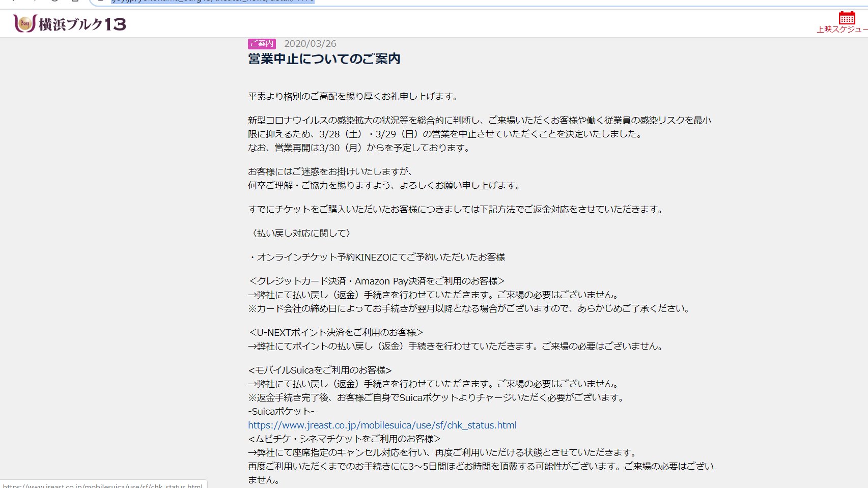Click the heading <クレジットカード決済・Amazon Pay決済をご利用のお客様>

tap(376, 281)
